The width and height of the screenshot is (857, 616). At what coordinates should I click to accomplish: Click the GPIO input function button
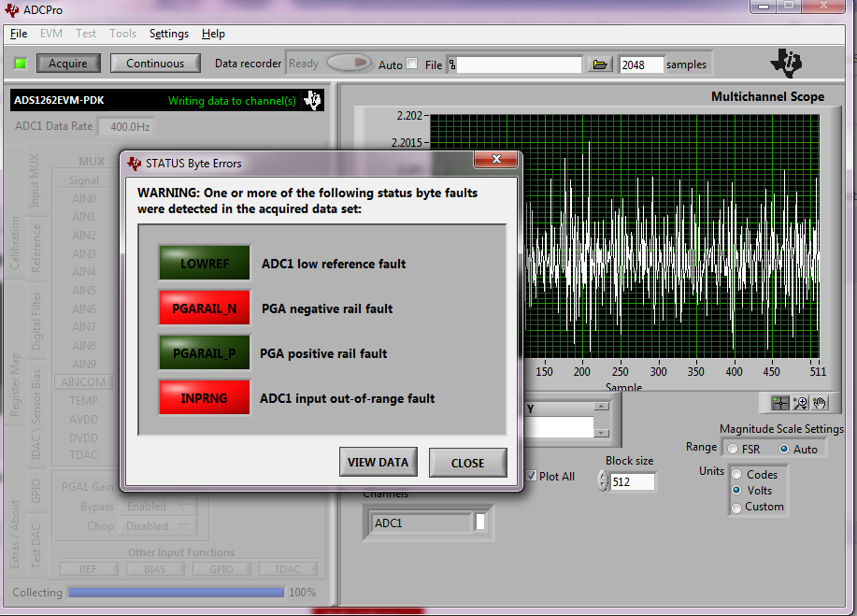click(221, 569)
